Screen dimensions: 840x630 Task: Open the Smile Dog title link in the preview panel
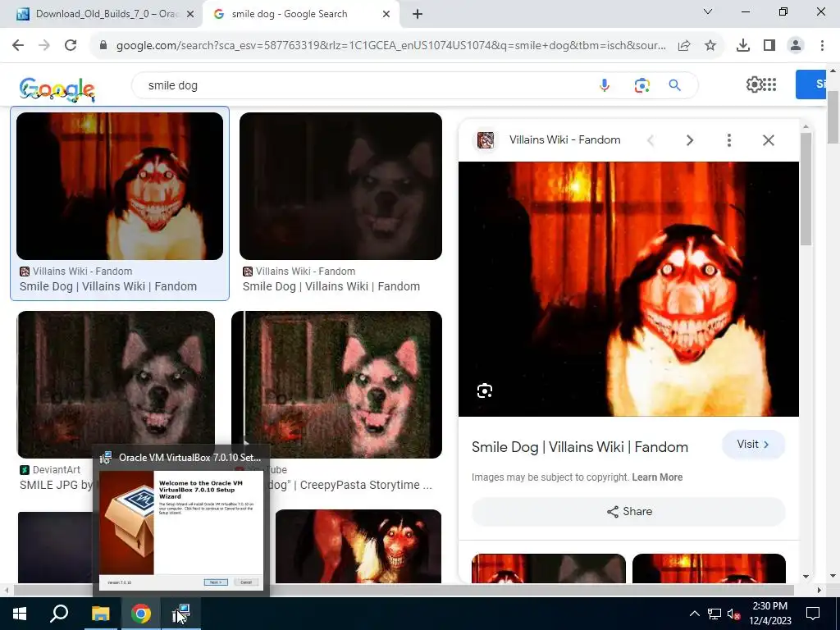(x=580, y=447)
